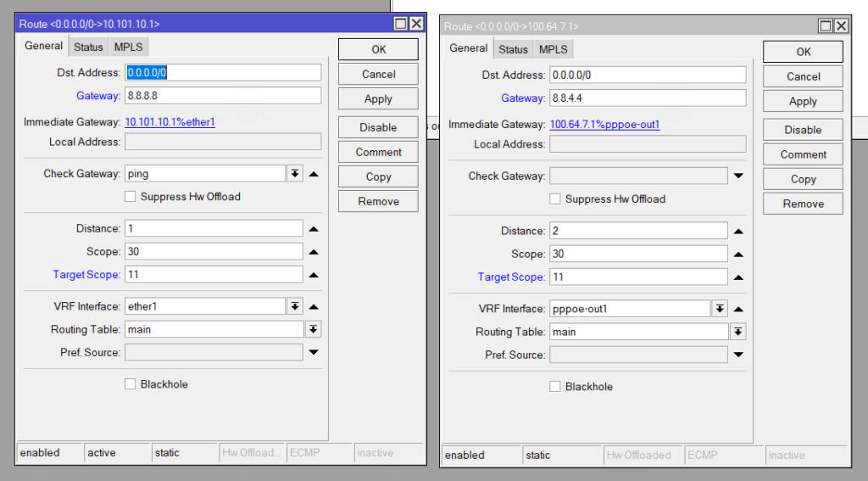Open Status tab in 100.64.7.1 route window

click(x=513, y=49)
